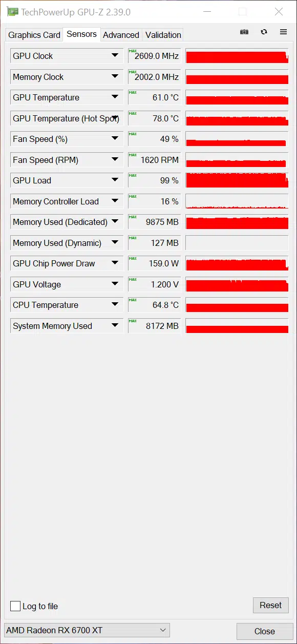Click the refresh sensors icon
Screen dimensions: 297x644
pos(264,32)
